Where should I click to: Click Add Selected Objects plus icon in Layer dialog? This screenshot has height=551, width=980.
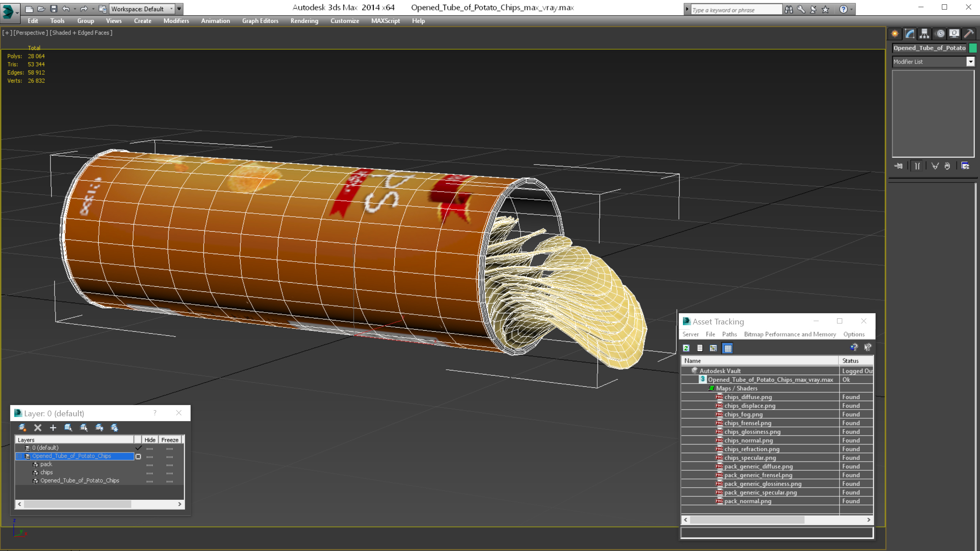click(x=53, y=428)
